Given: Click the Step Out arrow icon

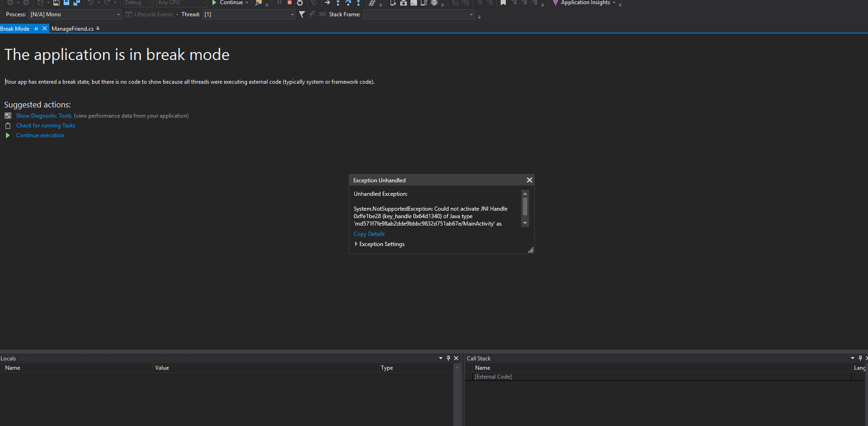Looking at the screenshot, I should [x=358, y=2].
